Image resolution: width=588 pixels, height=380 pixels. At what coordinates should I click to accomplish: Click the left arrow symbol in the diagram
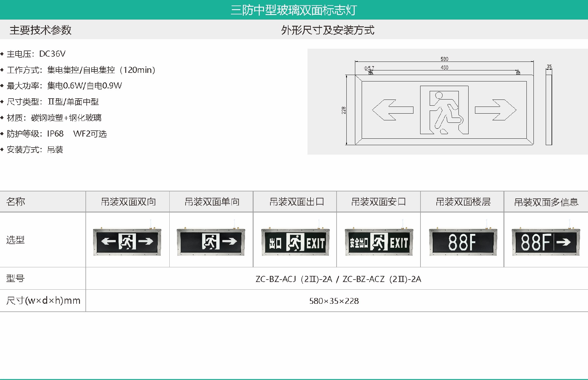pos(394,110)
